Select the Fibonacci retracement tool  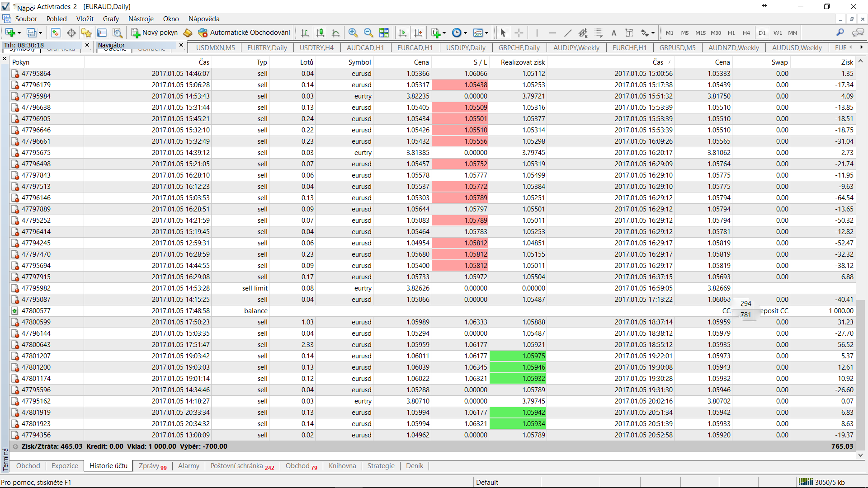(599, 33)
